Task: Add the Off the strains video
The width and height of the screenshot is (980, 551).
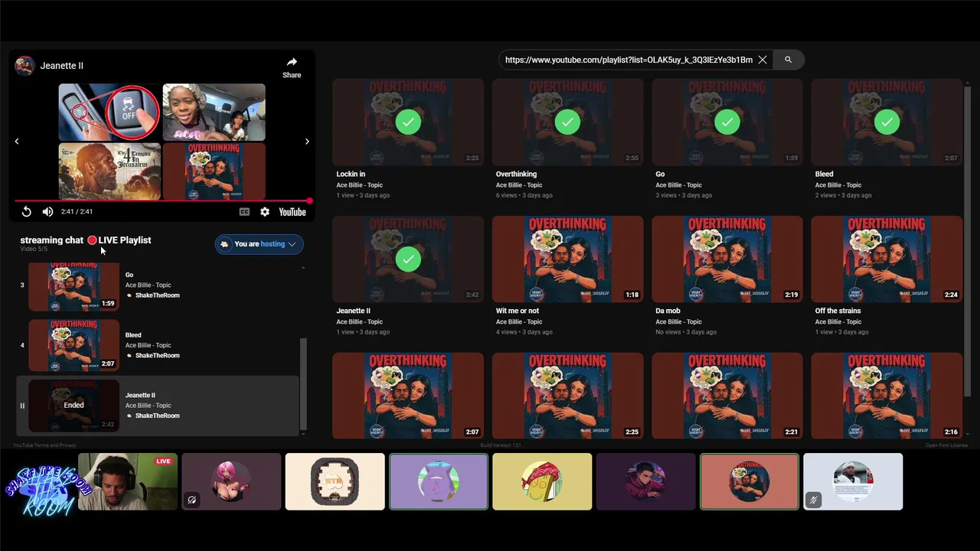Action: coord(887,259)
